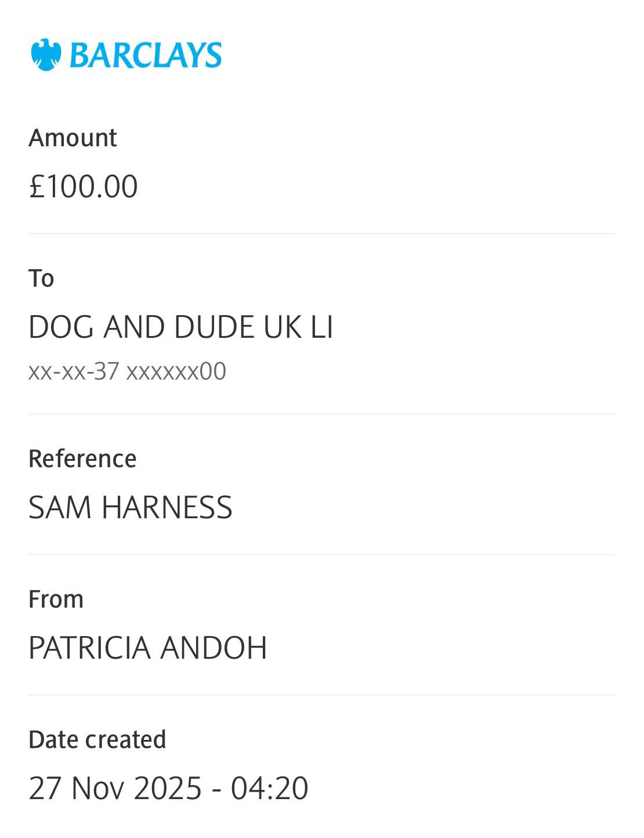The image size is (644, 838).
Task: Click the Barclays eagle logo icon
Action: [46, 55]
